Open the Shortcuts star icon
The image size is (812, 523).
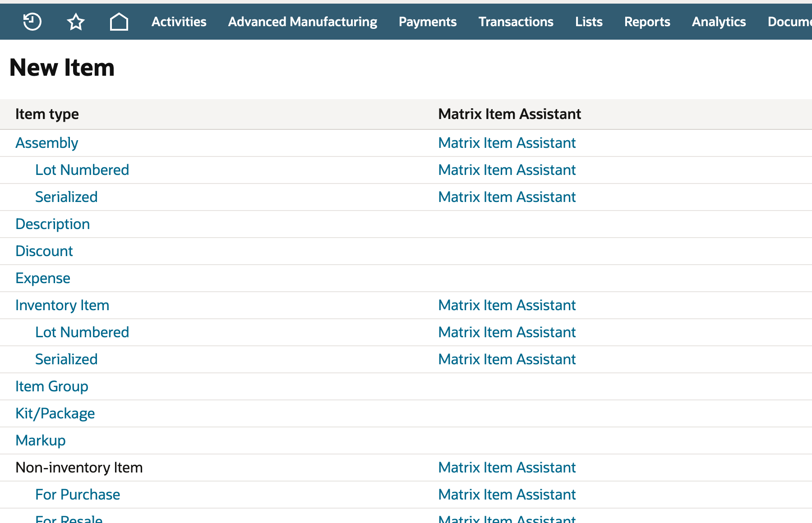point(76,22)
